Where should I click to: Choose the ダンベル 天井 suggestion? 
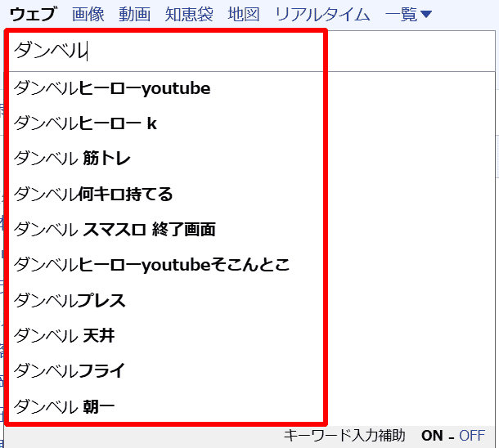point(65,335)
